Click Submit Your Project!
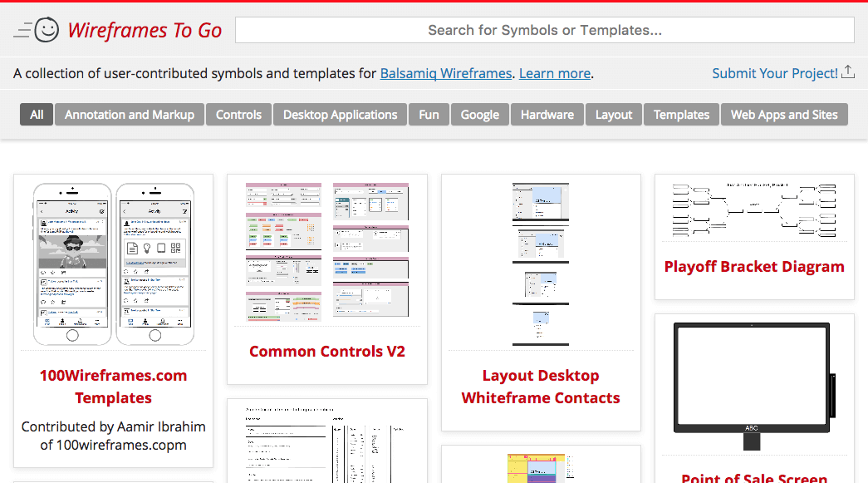868x483 pixels. [x=773, y=72]
